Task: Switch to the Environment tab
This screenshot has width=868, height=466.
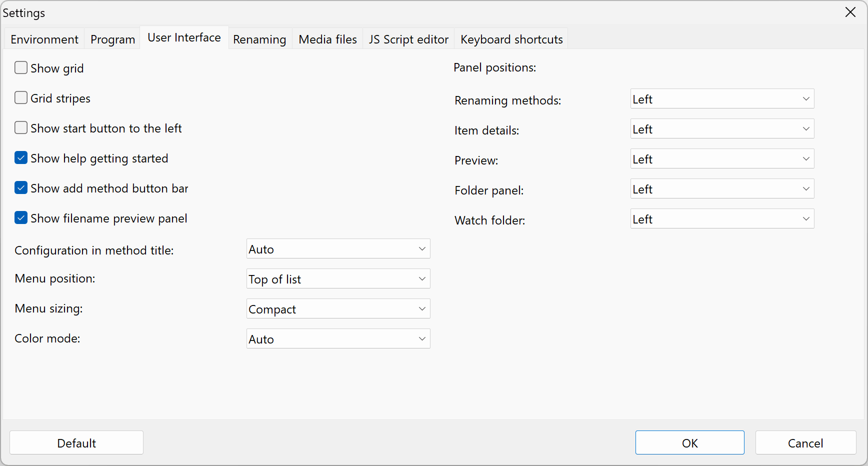Action: (x=44, y=39)
